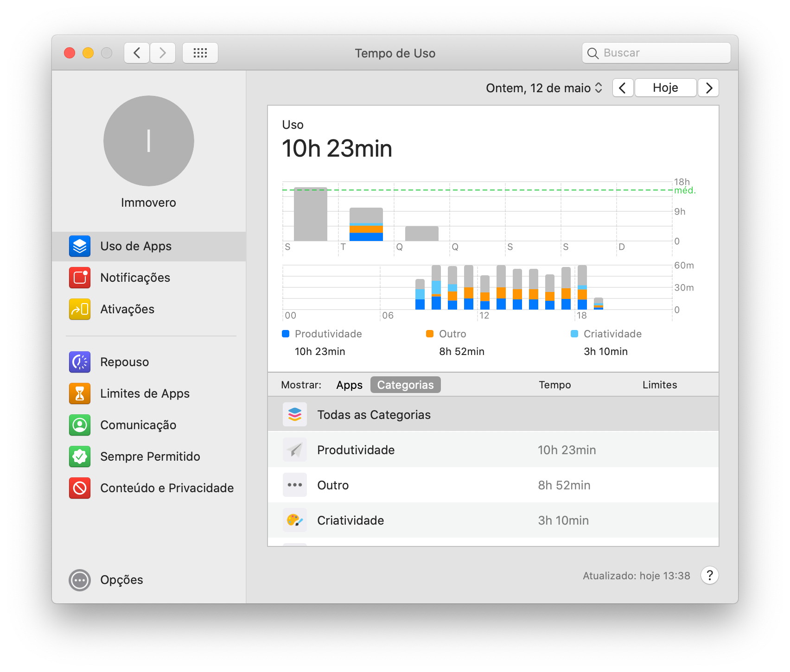Select the Todas as Categorias row

(x=493, y=414)
